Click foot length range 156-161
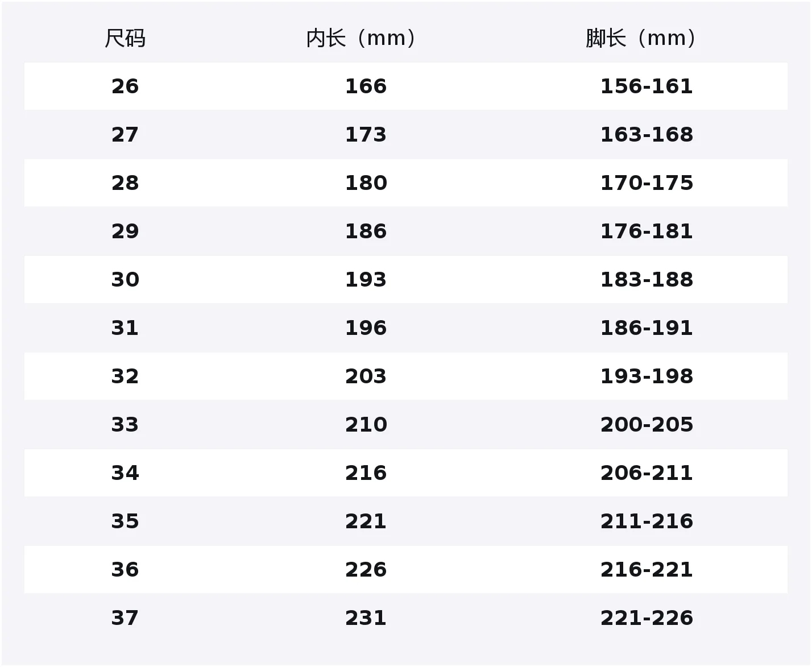Screen dimensions: 812x667 pos(647,86)
